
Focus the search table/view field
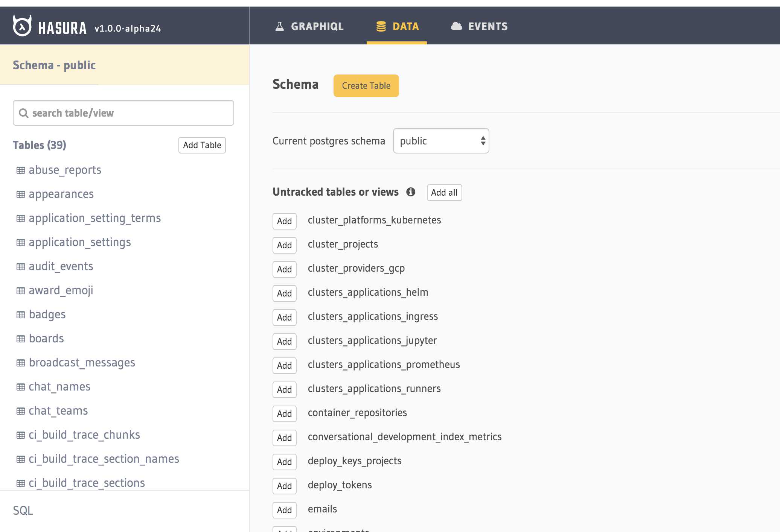[x=123, y=113]
